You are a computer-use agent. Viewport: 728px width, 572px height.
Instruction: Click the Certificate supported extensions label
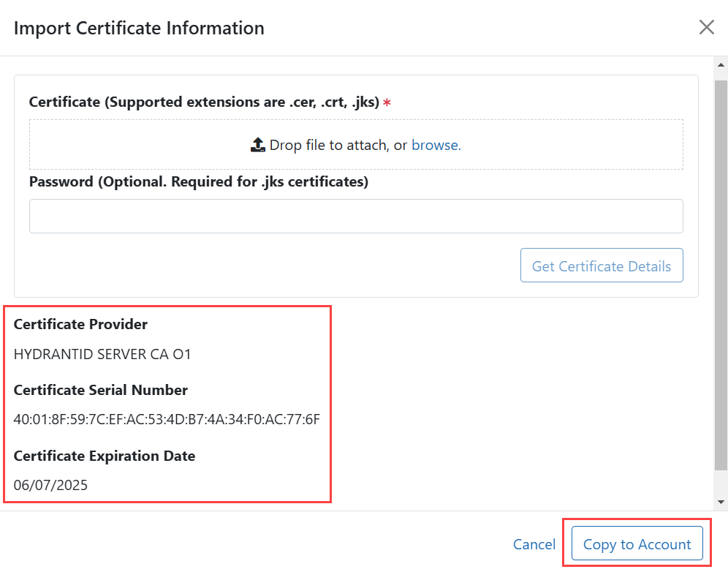pos(204,102)
